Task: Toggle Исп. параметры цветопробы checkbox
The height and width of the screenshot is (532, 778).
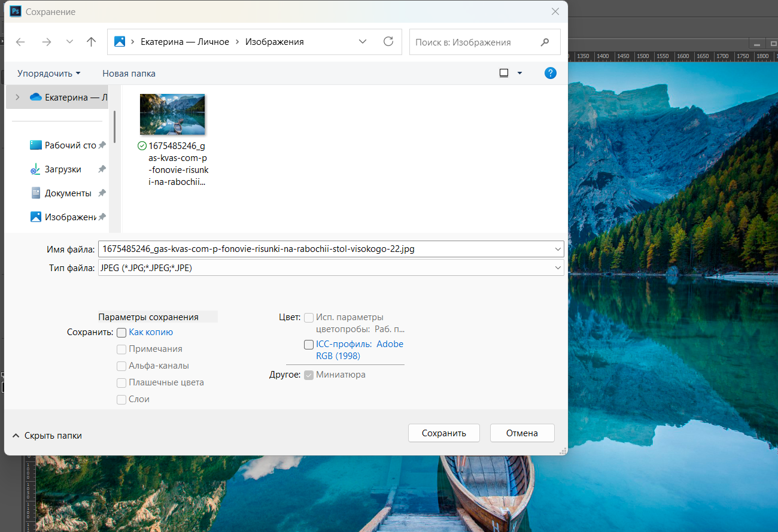Action: tap(309, 318)
